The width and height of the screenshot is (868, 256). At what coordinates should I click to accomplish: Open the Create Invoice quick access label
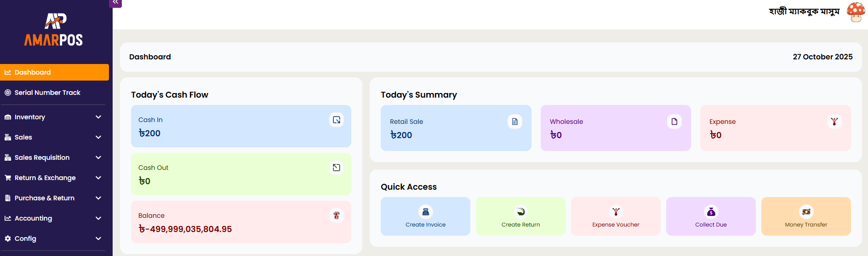click(426, 225)
